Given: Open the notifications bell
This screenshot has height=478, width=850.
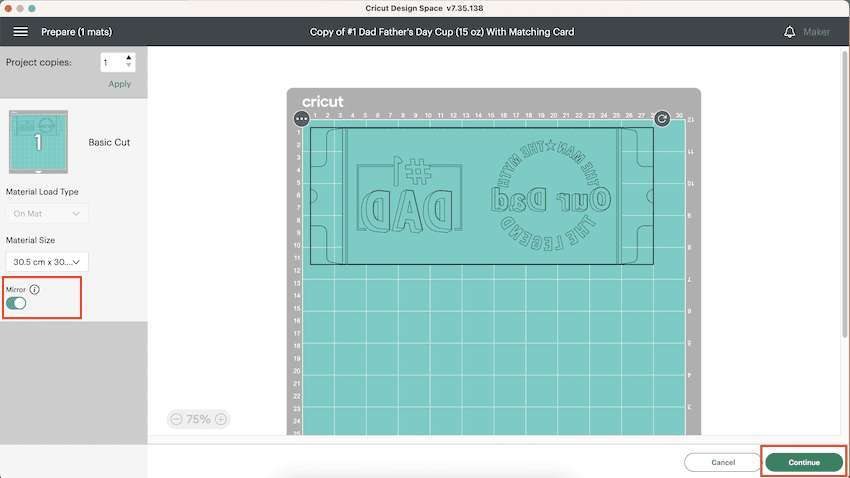Looking at the screenshot, I should [789, 32].
